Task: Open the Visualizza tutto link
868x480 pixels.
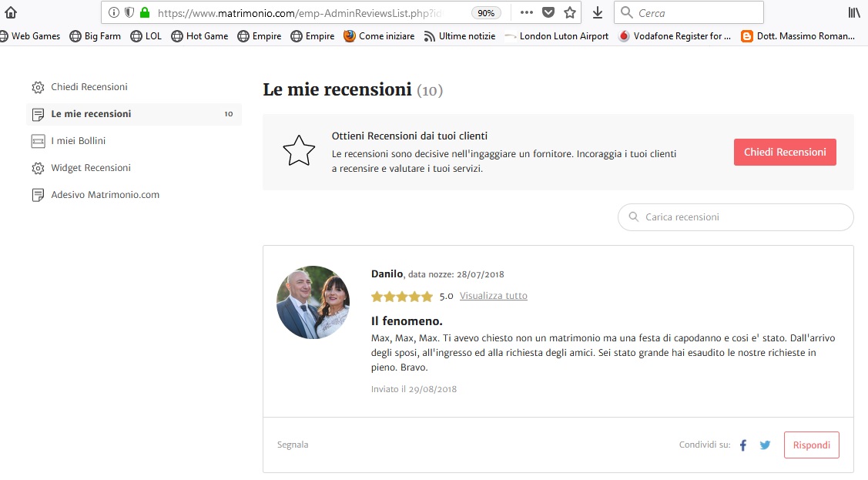Action: (493, 296)
